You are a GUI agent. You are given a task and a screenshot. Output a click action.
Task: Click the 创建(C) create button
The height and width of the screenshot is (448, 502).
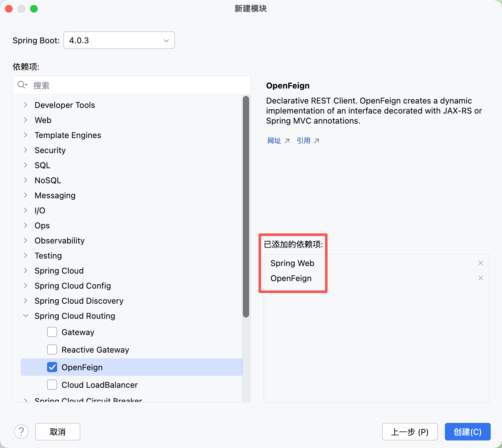click(467, 432)
